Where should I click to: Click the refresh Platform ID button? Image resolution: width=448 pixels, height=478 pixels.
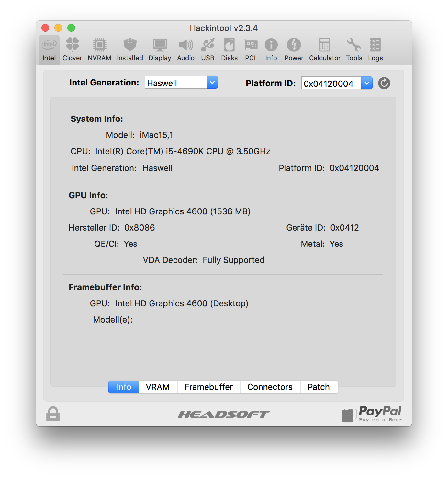[x=384, y=83]
